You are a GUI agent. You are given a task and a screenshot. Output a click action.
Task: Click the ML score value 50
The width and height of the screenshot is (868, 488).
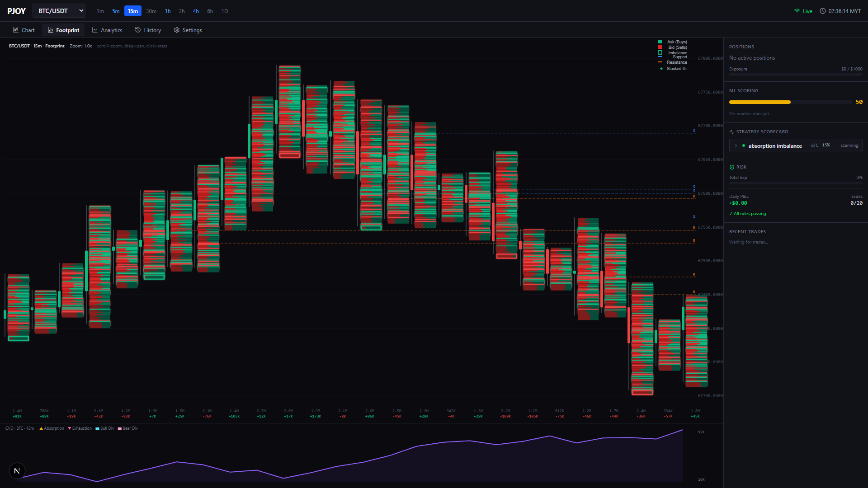859,102
